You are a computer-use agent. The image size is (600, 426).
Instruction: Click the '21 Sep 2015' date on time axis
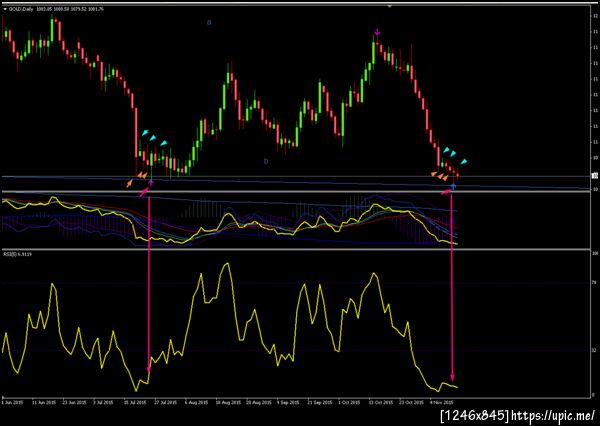click(x=320, y=403)
